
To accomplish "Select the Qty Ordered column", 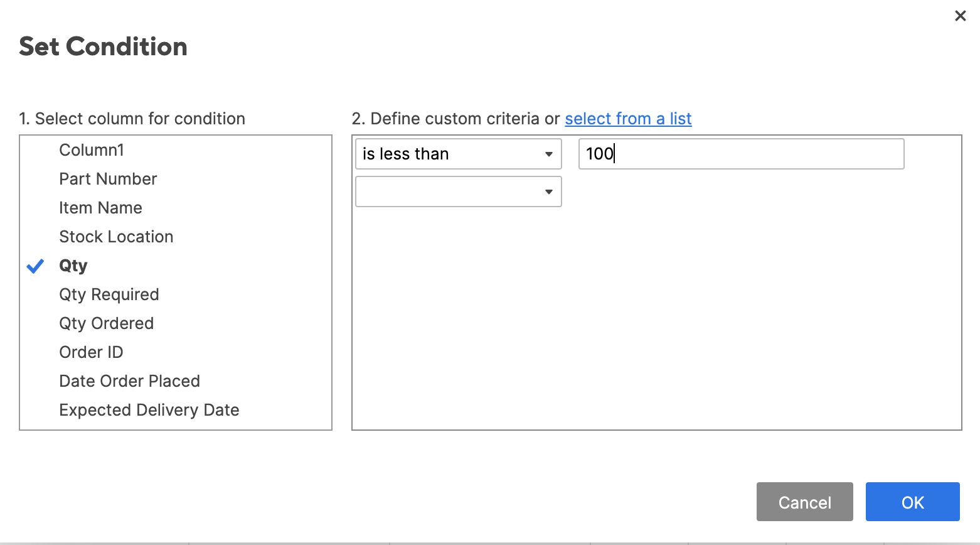I will [x=106, y=323].
